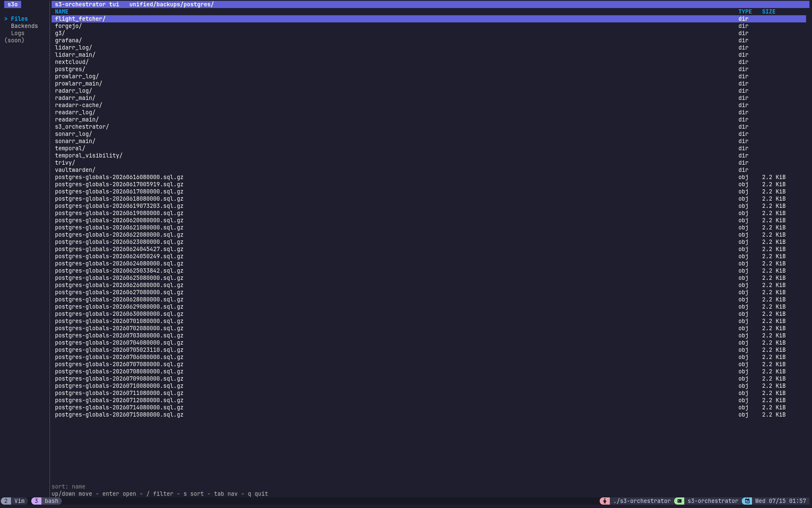Screen dimensions: 812x508
Task: Click the 'obj' type of postgres-globals-20260712080000
Action: click(x=743, y=400)
